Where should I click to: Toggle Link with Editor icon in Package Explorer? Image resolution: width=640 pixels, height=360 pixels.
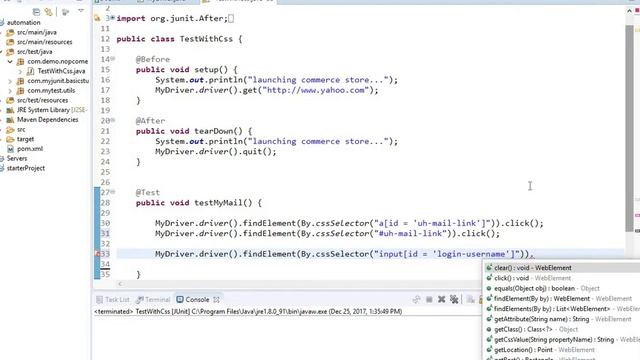point(49,12)
